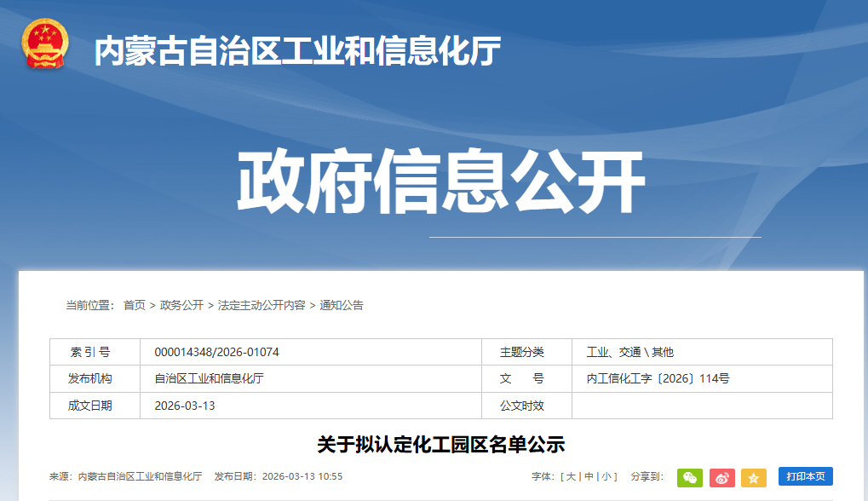Click the index number 000014348/2026-01074
The width and height of the screenshot is (868, 501).
pos(216,353)
